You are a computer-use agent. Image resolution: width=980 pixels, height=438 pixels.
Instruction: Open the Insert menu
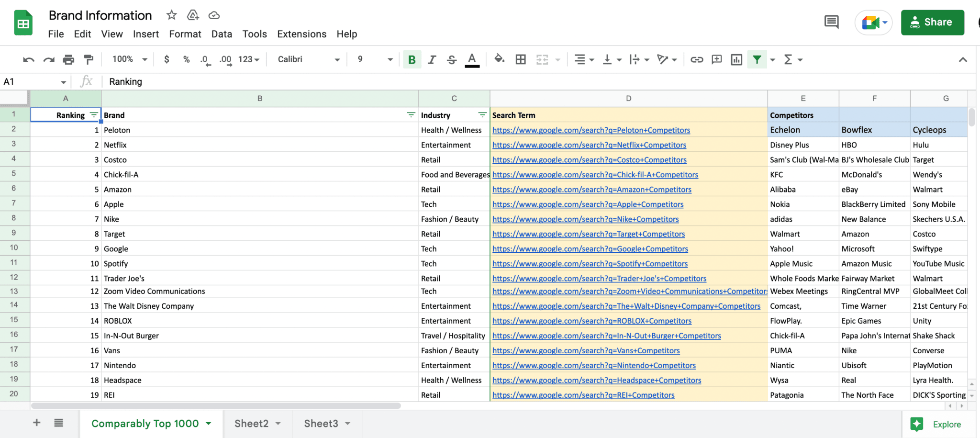point(146,34)
